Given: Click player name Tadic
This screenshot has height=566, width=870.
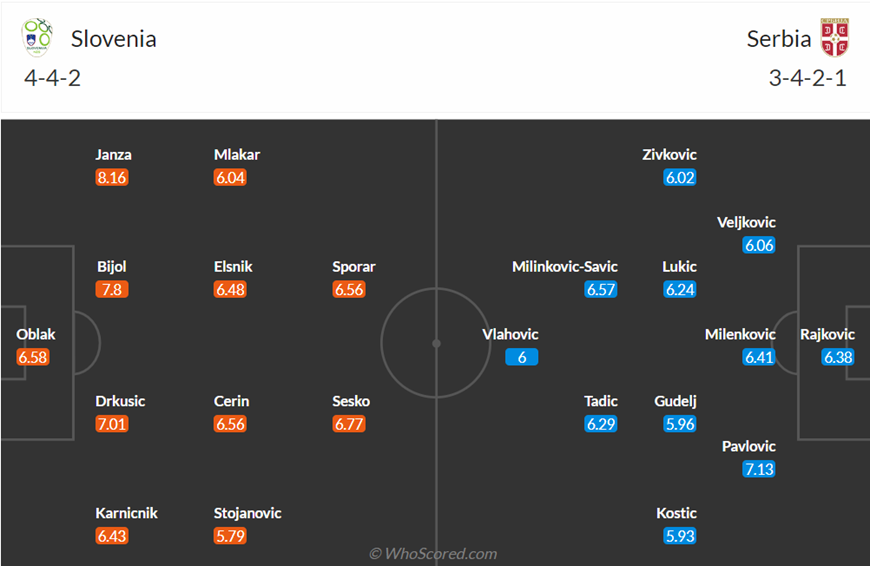Looking at the screenshot, I should pyautogui.click(x=600, y=401).
